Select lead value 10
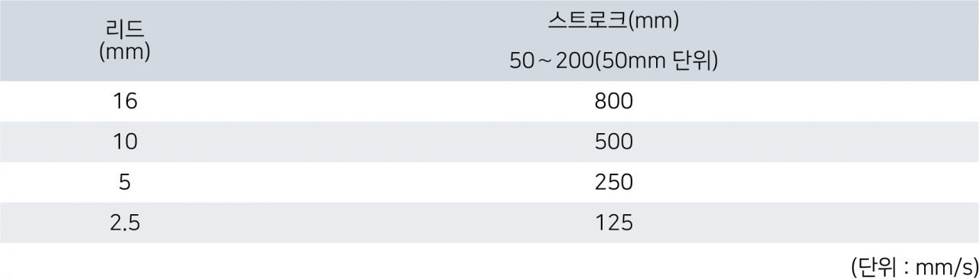Screen dimensions: 980x280 124,142
